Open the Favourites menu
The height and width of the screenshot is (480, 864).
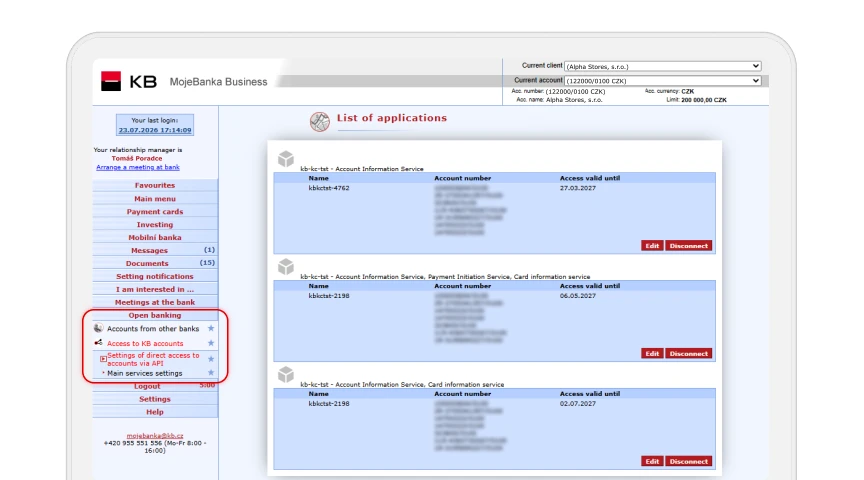155,185
